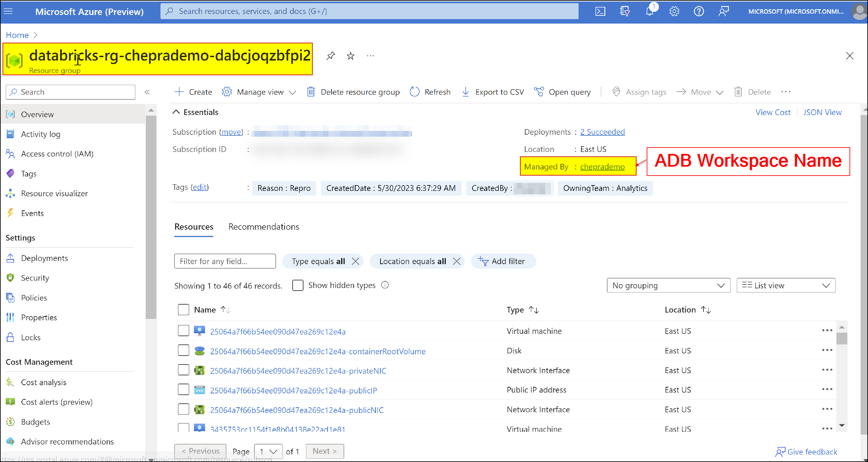The height and width of the screenshot is (462, 868).
Task: Click the Tags edit link
Action: pos(199,187)
